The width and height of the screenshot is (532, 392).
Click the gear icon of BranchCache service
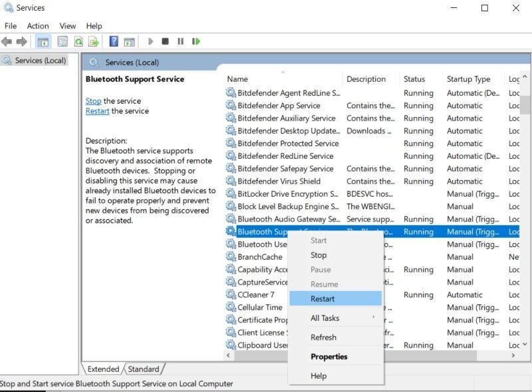pyautogui.click(x=231, y=256)
